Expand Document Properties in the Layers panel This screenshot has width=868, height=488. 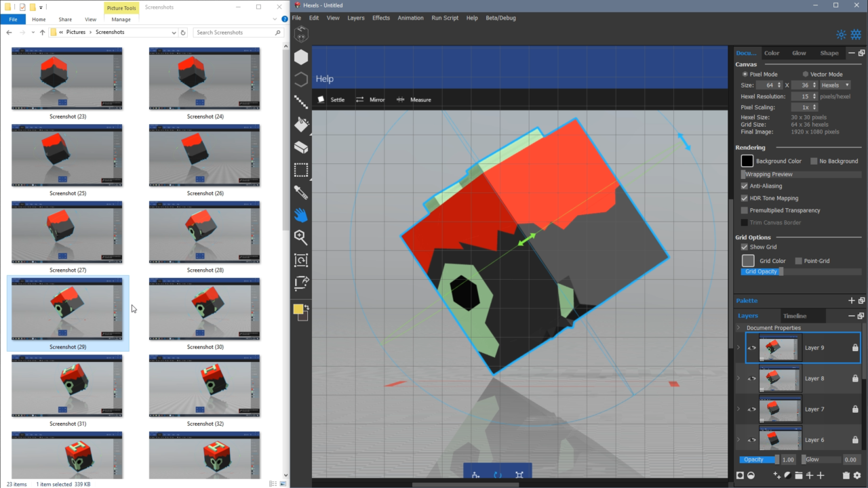pos(738,327)
